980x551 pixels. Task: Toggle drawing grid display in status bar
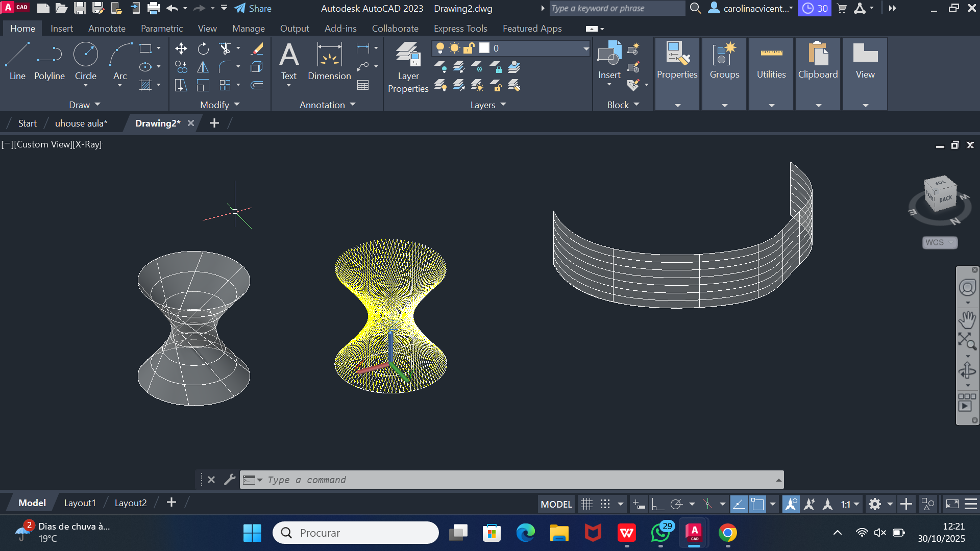587,504
